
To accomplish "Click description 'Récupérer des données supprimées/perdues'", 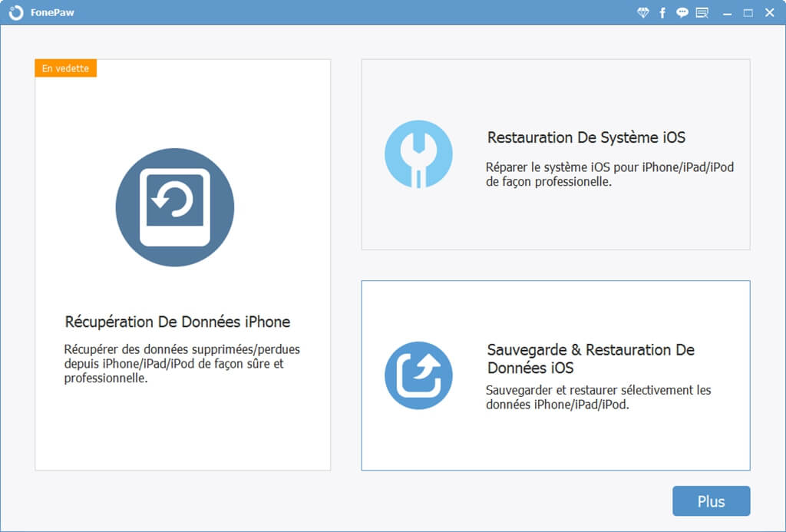I will (182, 349).
